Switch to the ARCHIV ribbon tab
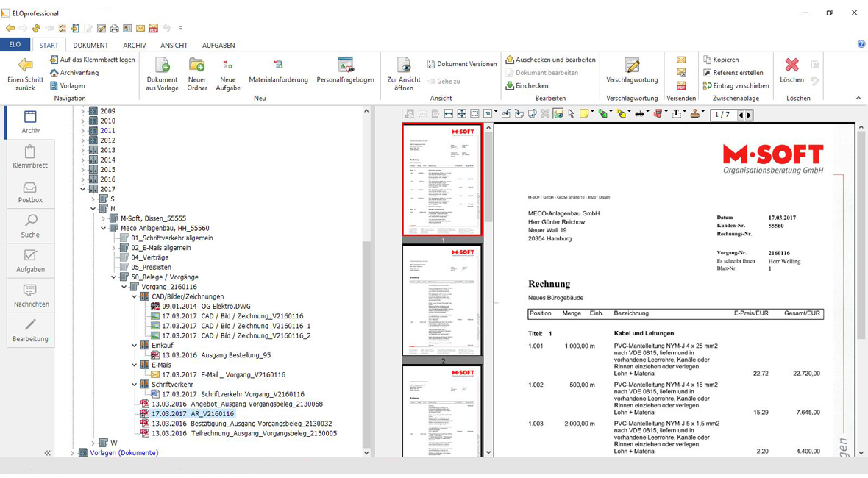The width and height of the screenshot is (868, 478). [134, 46]
